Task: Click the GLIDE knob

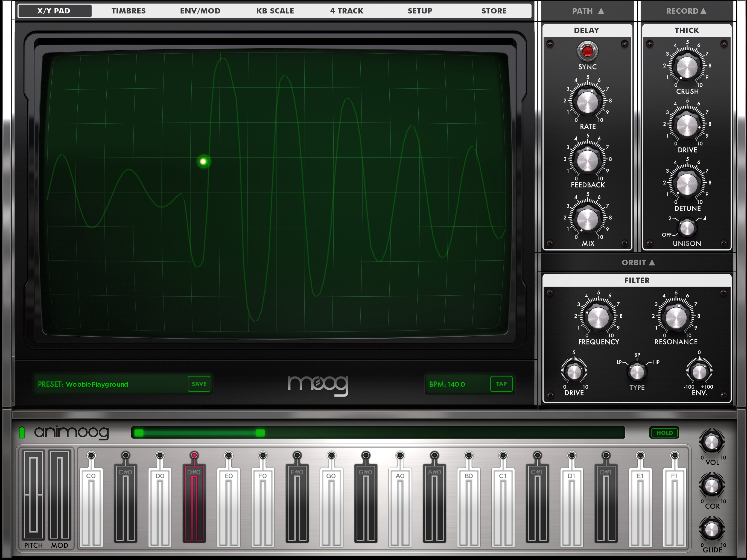Action: (711, 530)
